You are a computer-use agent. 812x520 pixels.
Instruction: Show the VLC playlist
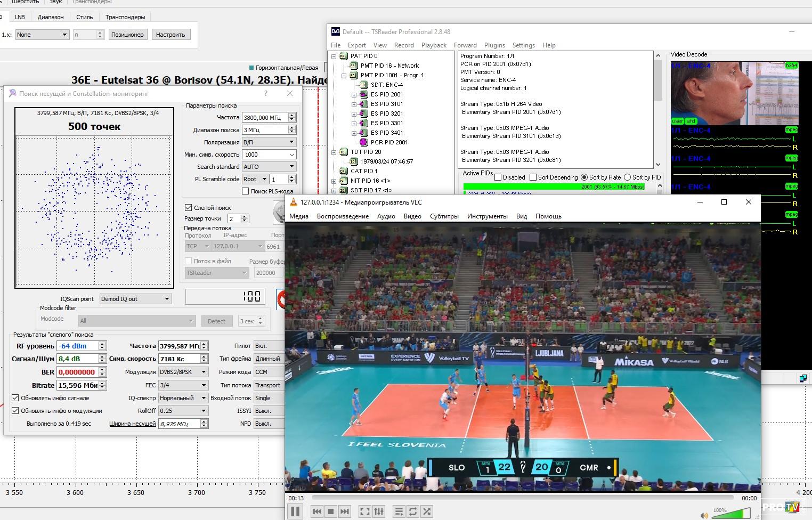coord(399,511)
